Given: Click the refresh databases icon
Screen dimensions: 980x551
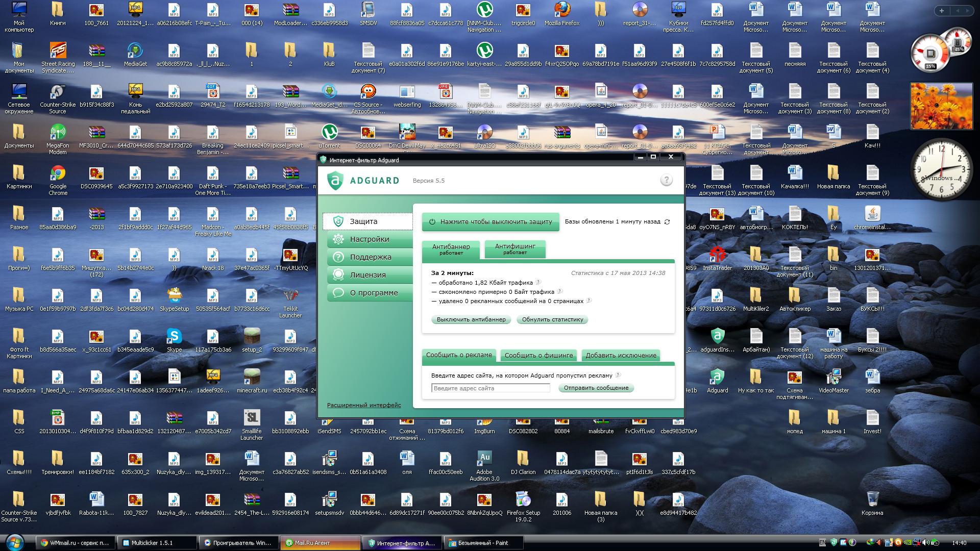Looking at the screenshot, I should coord(667,222).
